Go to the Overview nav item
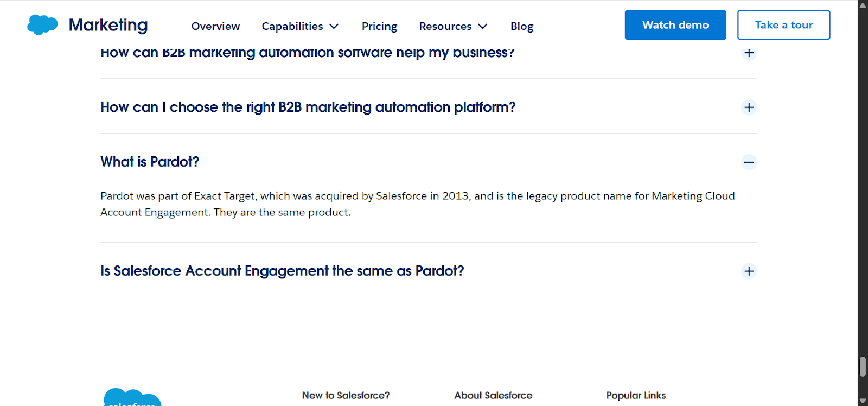This screenshot has width=868, height=406. pyautogui.click(x=215, y=26)
